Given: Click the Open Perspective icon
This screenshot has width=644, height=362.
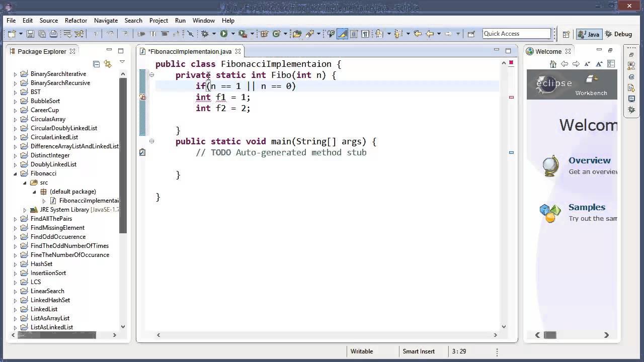Looking at the screenshot, I should 566,34.
